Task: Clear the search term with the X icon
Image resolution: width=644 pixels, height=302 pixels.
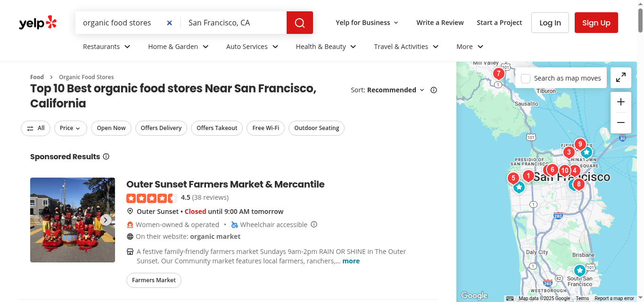Action: coord(170,23)
